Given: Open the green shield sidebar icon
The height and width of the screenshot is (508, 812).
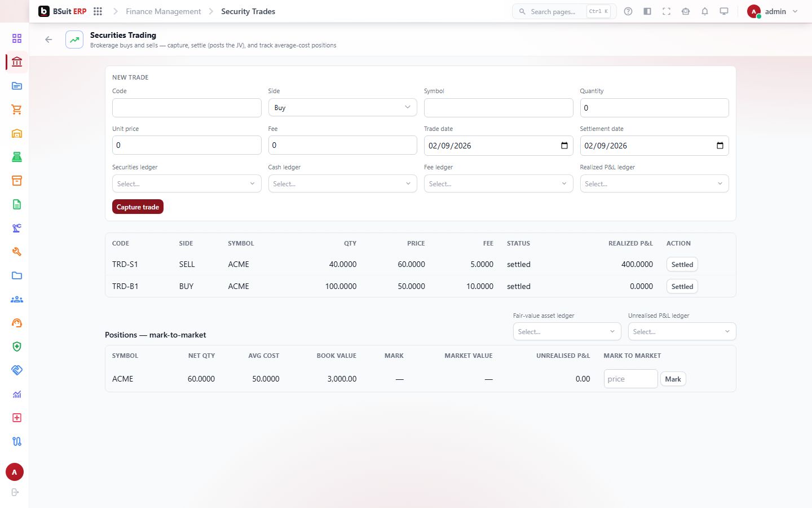Looking at the screenshot, I should [x=17, y=347].
